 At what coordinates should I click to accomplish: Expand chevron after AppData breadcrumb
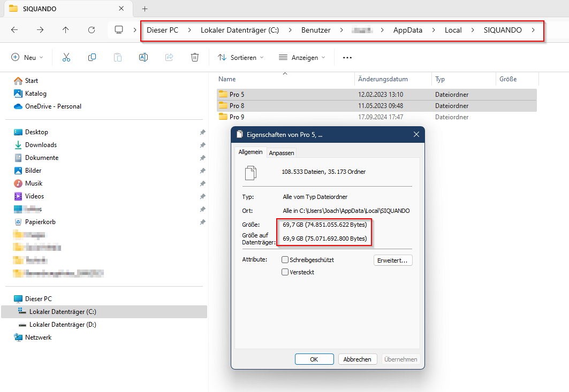[x=434, y=30]
